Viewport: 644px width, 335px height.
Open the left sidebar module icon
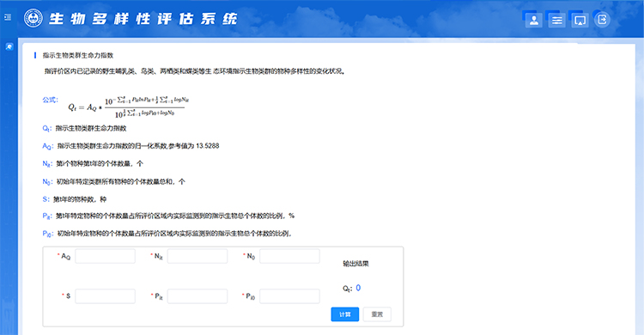(x=9, y=47)
